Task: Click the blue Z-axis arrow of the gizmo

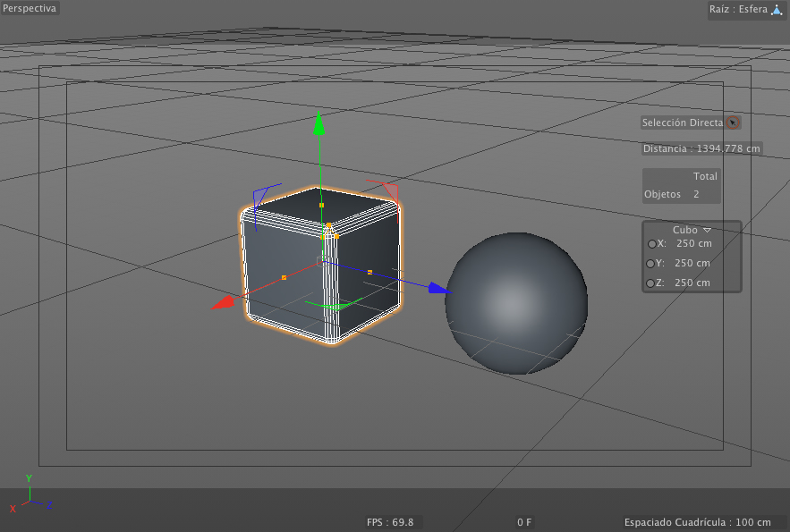Action: click(437, 288)
